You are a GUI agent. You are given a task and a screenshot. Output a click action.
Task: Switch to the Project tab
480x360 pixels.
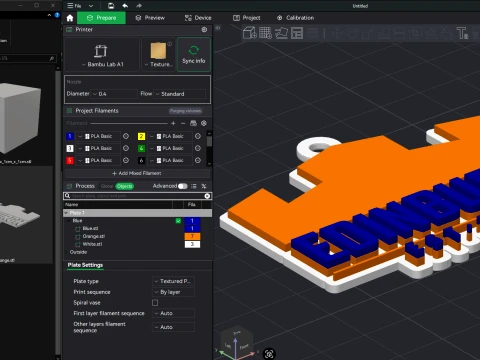point(247,18)
